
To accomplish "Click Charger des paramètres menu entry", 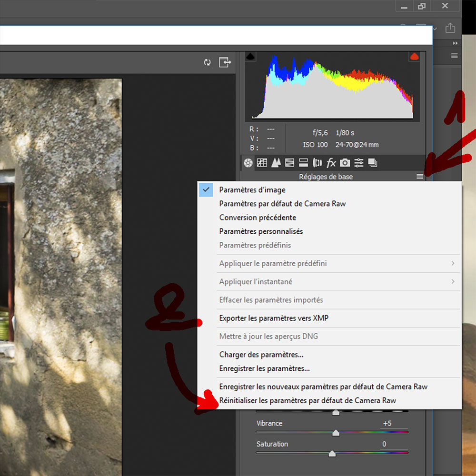I will [261, 355].
